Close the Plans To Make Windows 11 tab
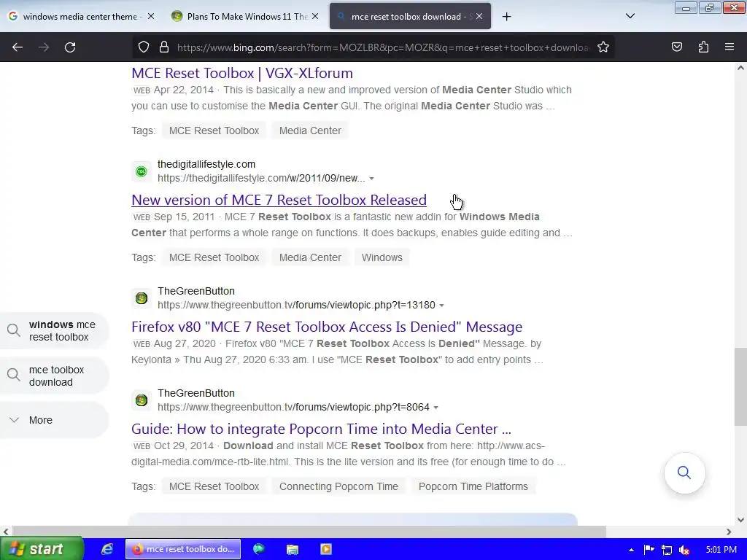747x560 pixels. (315, 16)
